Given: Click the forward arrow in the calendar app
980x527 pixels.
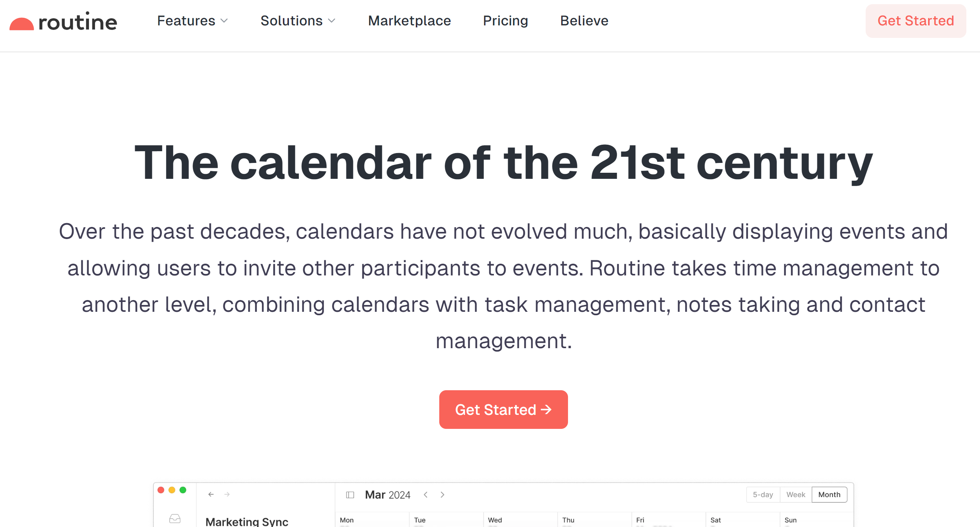Looking at the screenshot, I should tap(227, 494).
